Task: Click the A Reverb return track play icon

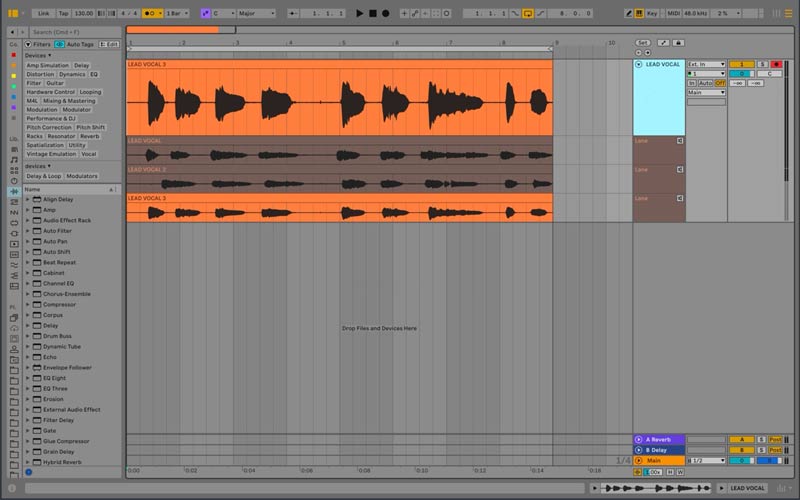Action: [x=638, y=439]
